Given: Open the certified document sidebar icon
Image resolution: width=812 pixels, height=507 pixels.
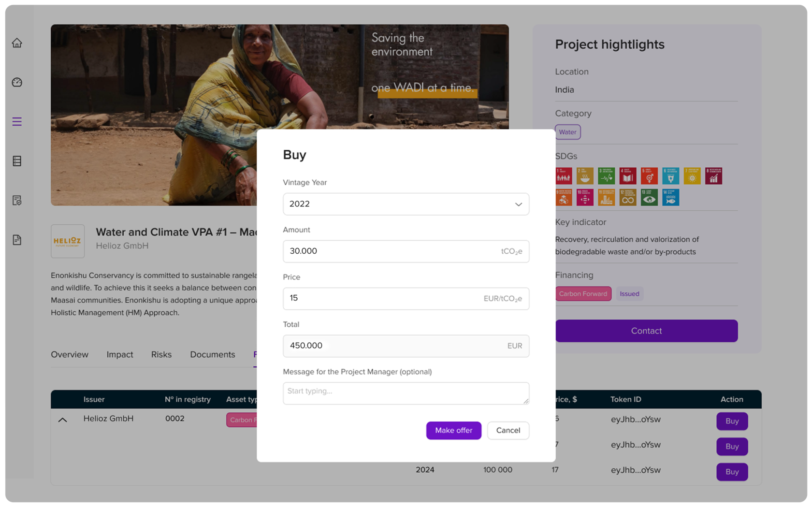Looking at the screenshot, I should (17, 200).
